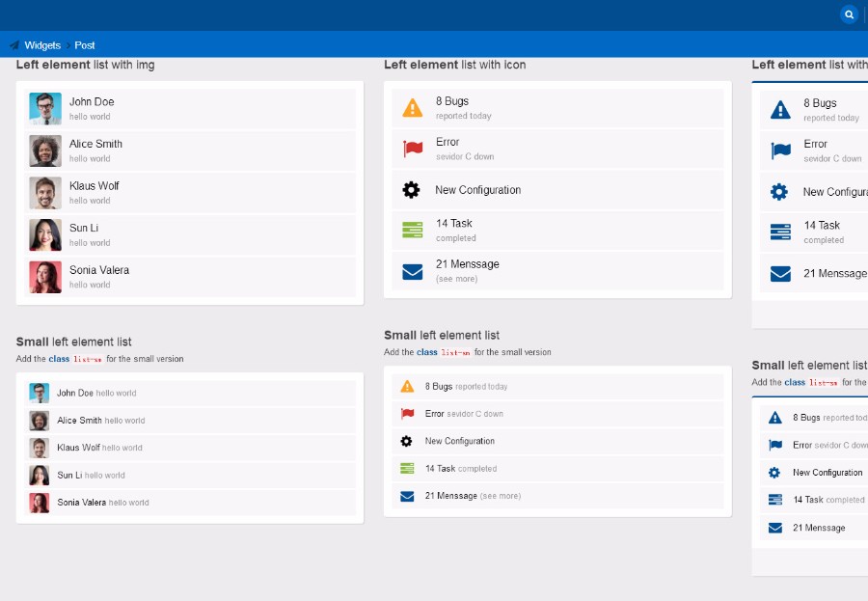Open the large envelope icon beside 21 Menssage (see more)
The width and height of the screenshot is (868, 601).
point(413,272)
